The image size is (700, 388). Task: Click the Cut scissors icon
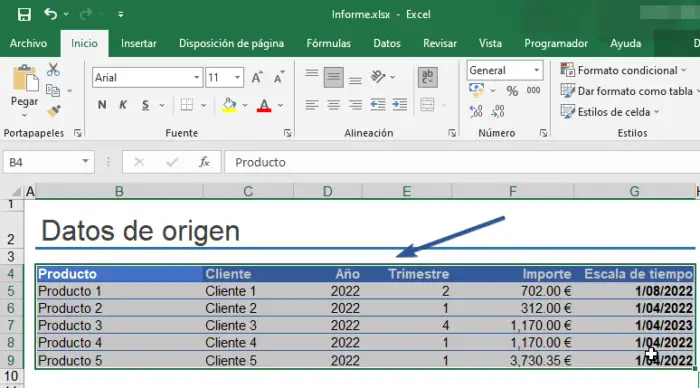[53, 70]
